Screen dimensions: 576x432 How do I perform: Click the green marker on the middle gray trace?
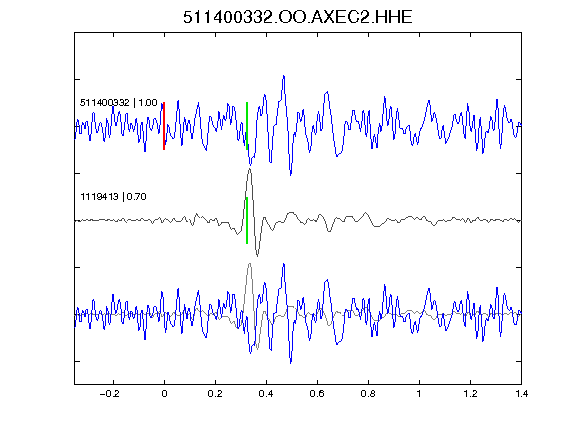[247, 220]
